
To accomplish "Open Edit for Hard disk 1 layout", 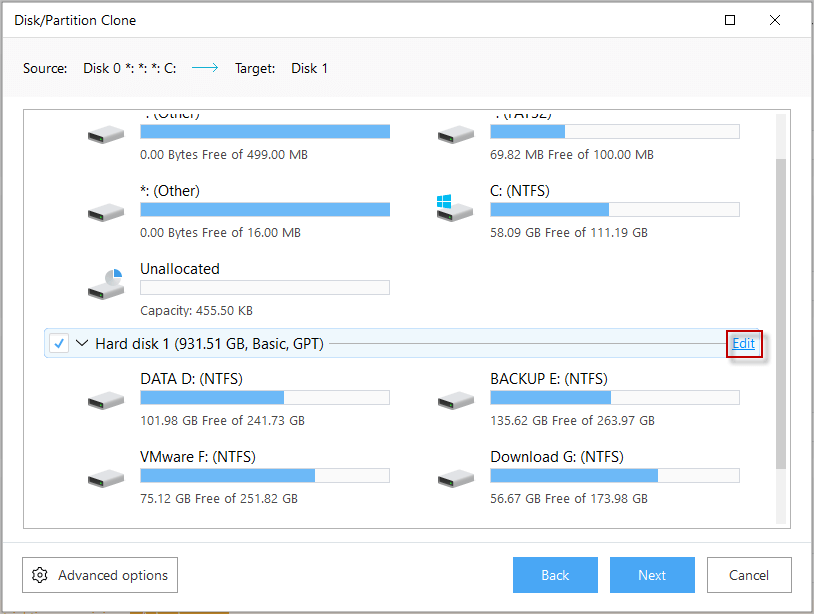I will click(744, 343).
